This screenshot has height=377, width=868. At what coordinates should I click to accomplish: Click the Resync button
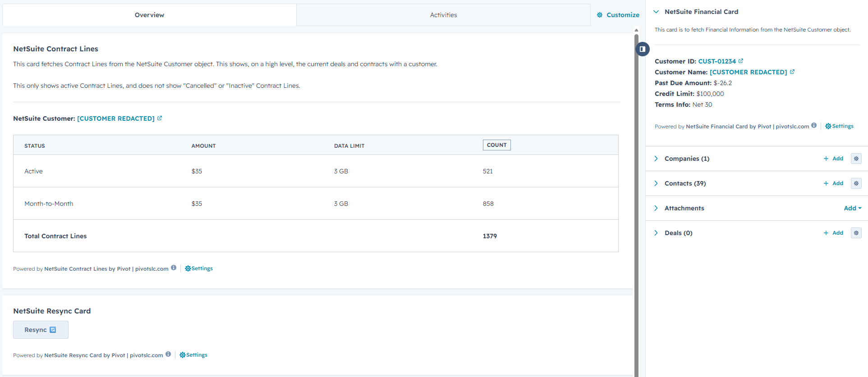click(41, 330)
